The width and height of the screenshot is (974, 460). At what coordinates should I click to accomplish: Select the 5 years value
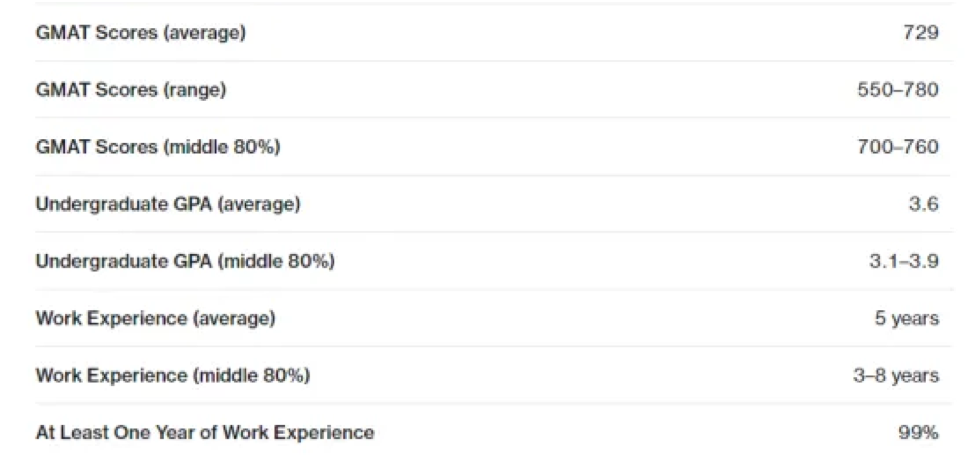pos(907,318)
